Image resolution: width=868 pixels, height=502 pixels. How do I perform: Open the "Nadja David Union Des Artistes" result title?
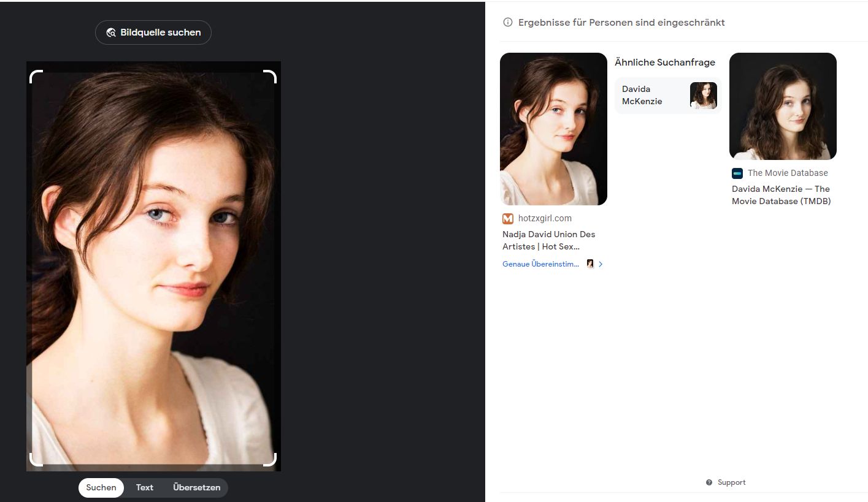pyautogui.click(x=548, y=240)
